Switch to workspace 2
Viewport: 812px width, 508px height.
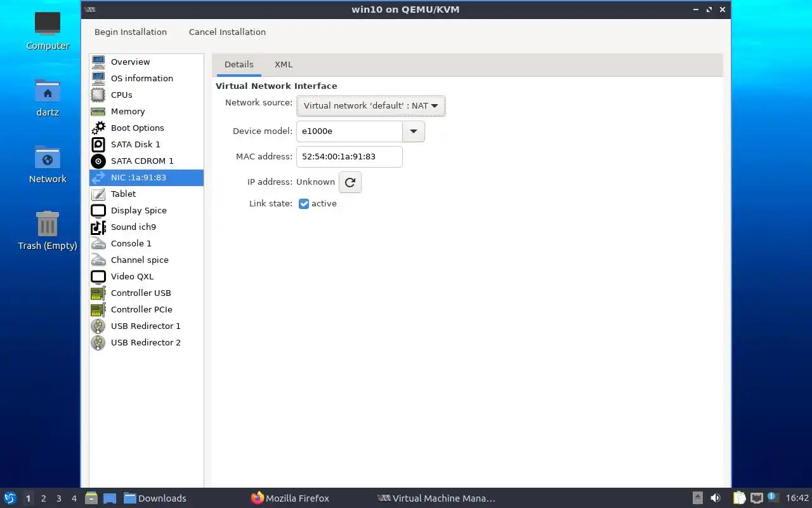(x=44, y=498)
